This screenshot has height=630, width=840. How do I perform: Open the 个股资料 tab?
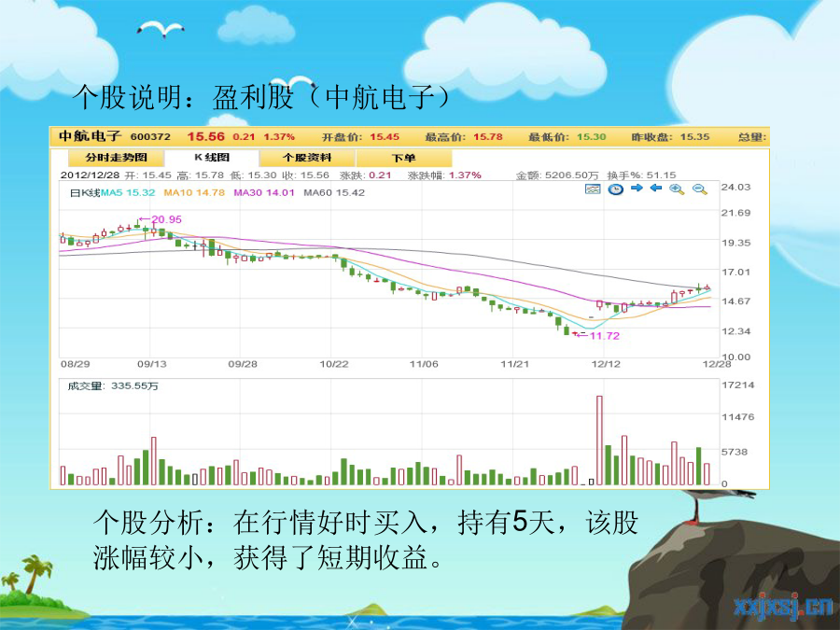pyautogui.click(x=307, y=158)
